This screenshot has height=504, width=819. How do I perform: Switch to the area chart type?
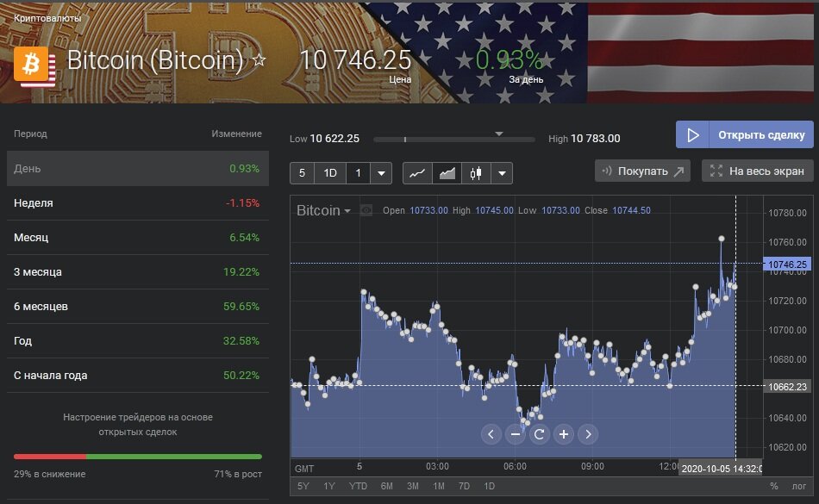pos(447,173)
